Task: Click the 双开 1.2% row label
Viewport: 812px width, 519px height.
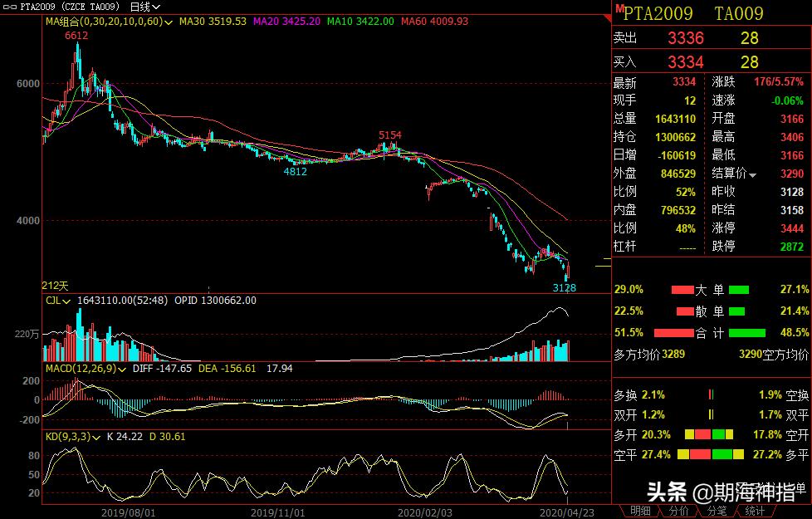Action: (639, 415)
